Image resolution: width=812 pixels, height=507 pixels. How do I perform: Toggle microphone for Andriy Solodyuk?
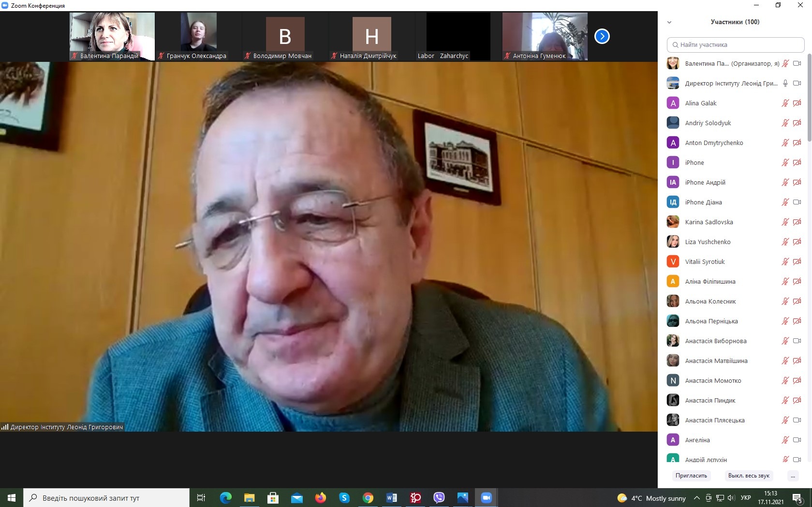pos(785,123)
